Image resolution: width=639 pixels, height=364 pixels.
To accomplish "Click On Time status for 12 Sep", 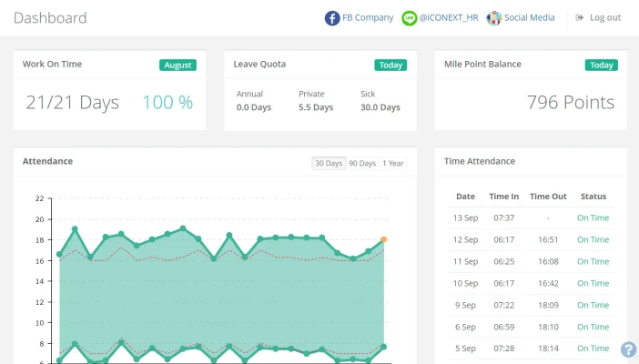I will [593, 239].
